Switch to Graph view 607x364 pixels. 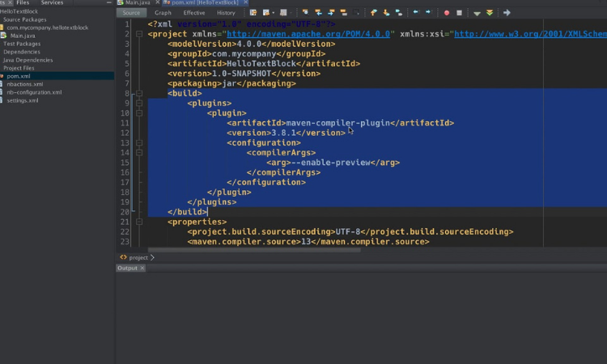click(x=163, y=13)
